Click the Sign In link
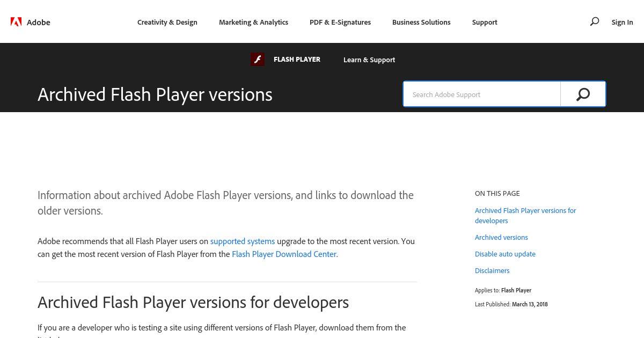Screen dimensions: 644x338 (x=622, y=22)
